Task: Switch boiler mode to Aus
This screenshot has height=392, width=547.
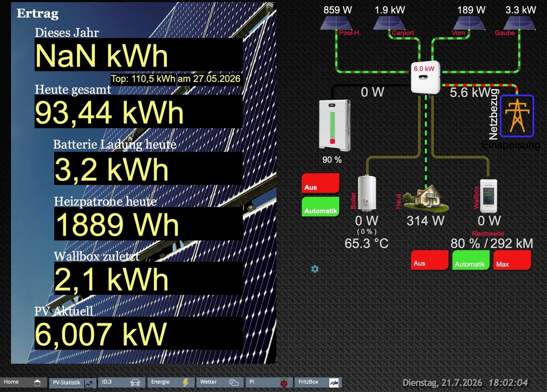Action: [320, 183]
